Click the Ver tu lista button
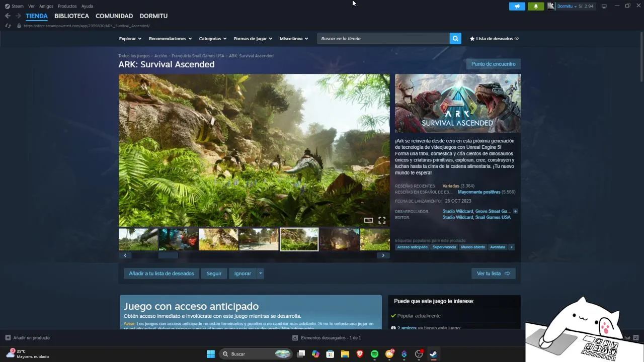This screenshot has height=362, width=644. [493, 274]
